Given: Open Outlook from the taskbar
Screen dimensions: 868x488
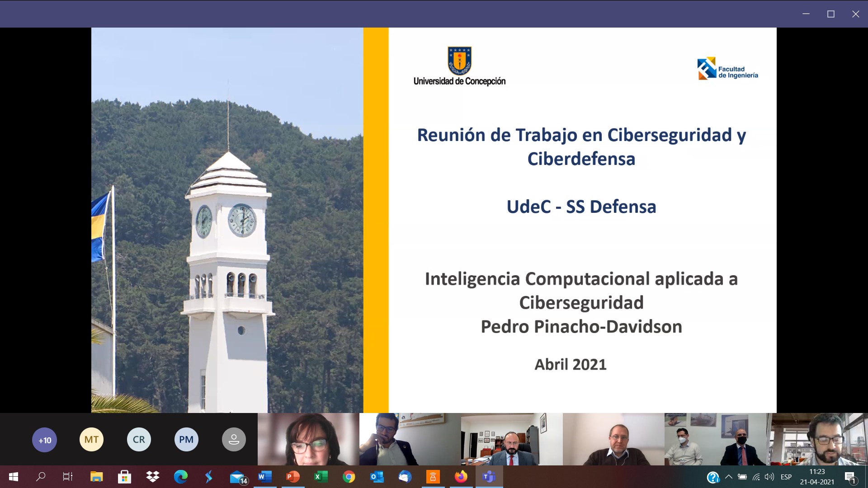Looking at the screenshot, I should pyautogui.click(x=377, y=477).
